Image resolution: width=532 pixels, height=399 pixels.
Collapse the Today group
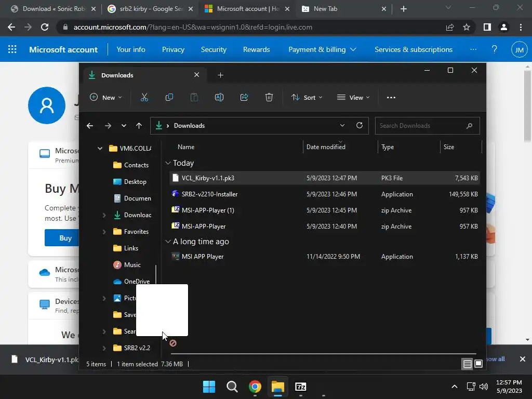coord(168,163)
